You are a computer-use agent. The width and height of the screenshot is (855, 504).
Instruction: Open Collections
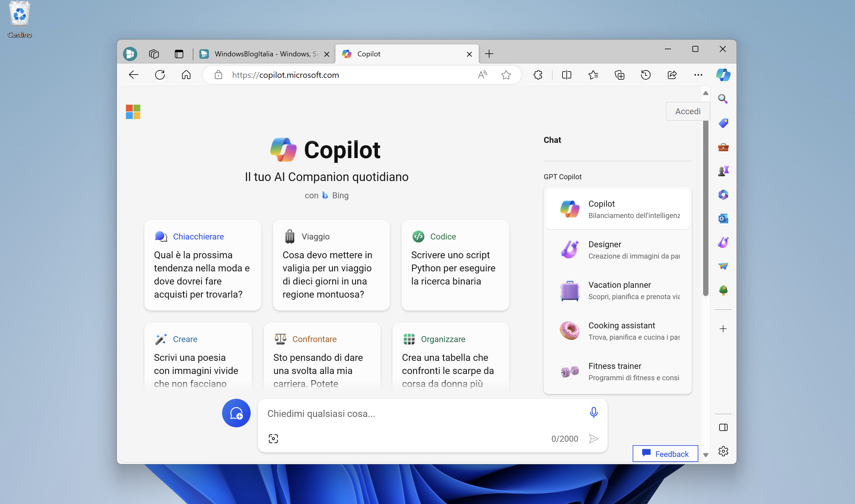(620, 75)
